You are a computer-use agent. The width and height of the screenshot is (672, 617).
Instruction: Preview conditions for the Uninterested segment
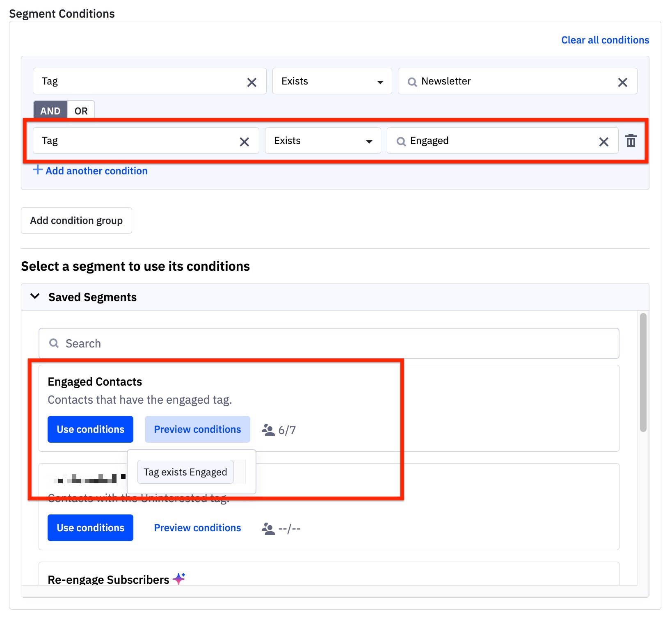(197, 528)
